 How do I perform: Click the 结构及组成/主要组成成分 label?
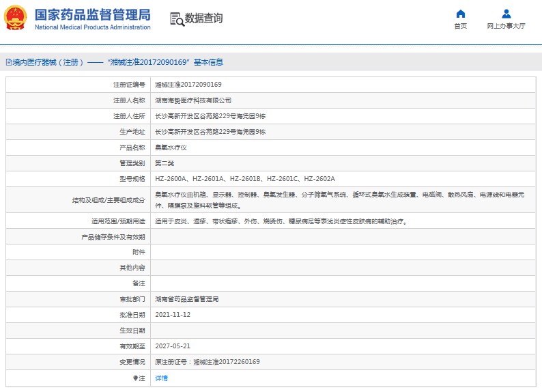click(109, 200)
